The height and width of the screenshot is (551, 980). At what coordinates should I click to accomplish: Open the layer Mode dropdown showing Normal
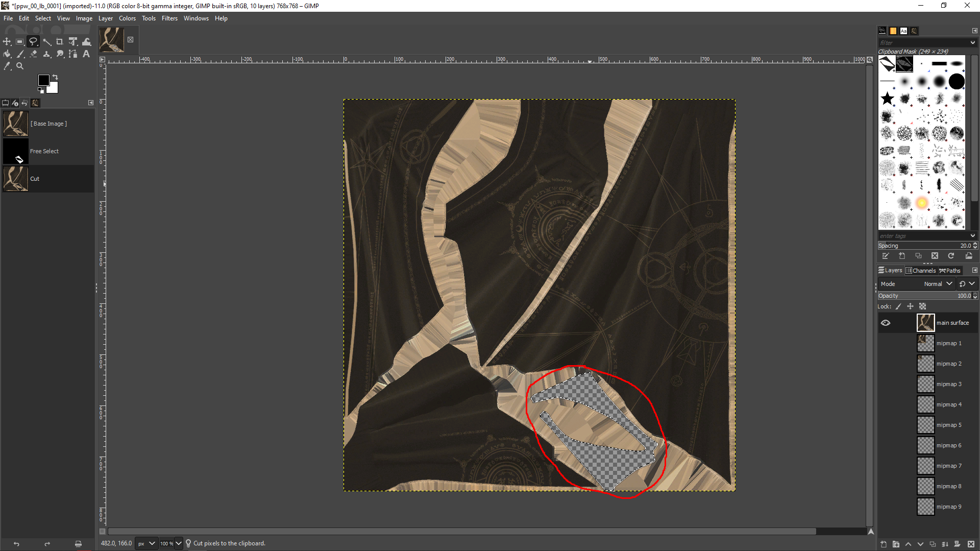point(938,284)
